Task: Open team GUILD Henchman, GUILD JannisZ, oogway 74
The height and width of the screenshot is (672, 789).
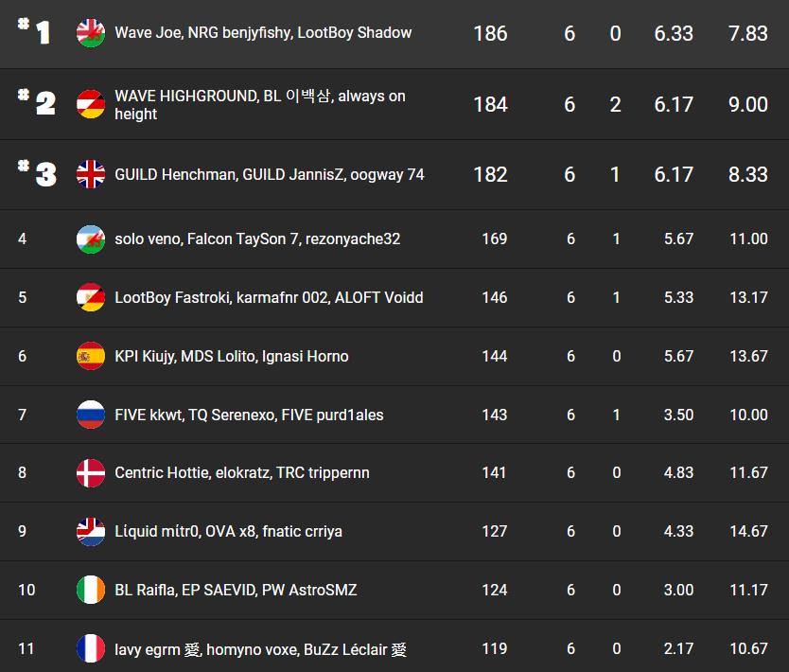Action: point(269,174)
